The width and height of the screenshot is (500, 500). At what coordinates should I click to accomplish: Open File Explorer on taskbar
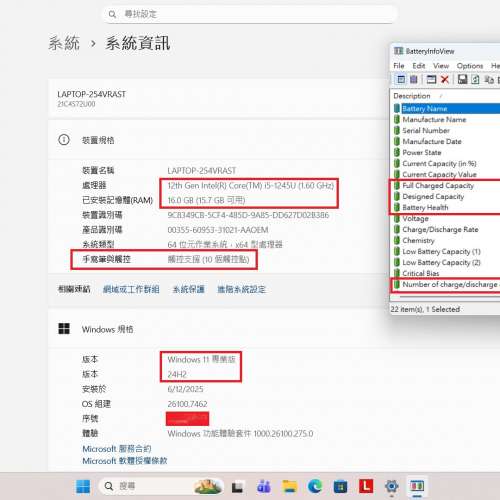(x=290, y=486)
